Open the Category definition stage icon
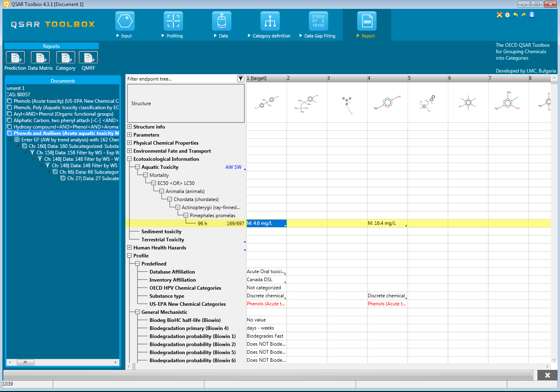Viewport: 560px width, 392px height. [270, 21]
